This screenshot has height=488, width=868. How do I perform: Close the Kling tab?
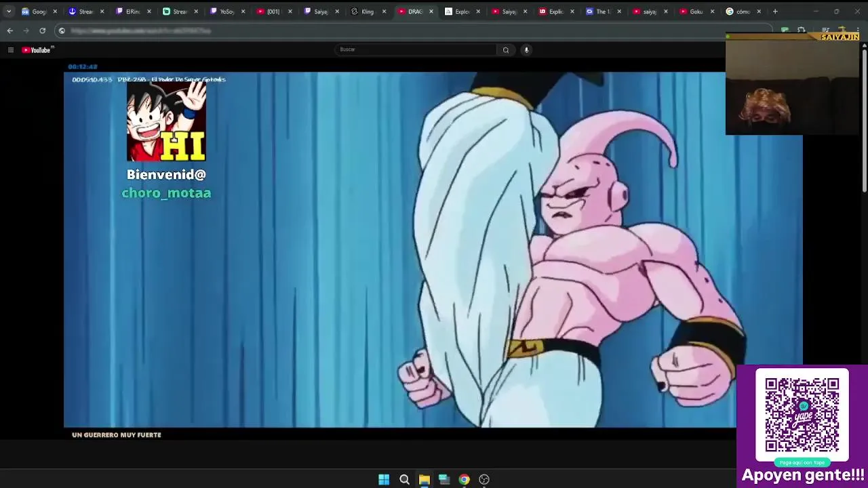[384, 12]
